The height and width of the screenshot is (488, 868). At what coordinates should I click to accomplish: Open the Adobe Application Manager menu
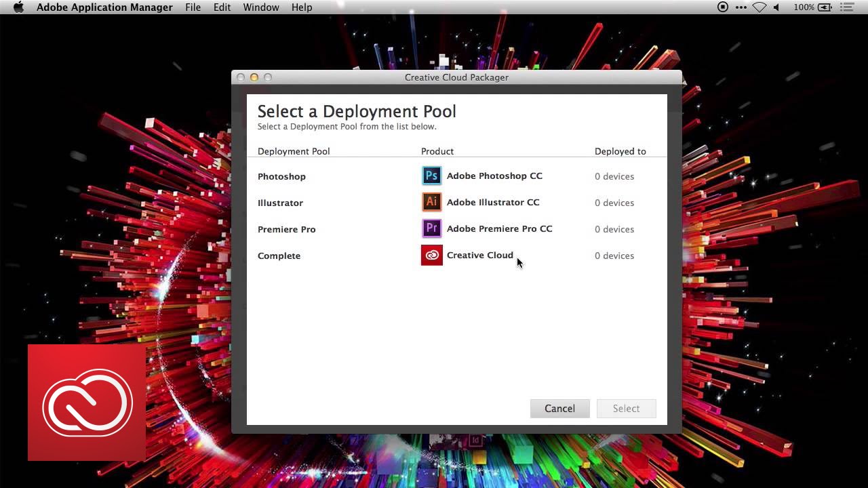[x=104, y=7]
